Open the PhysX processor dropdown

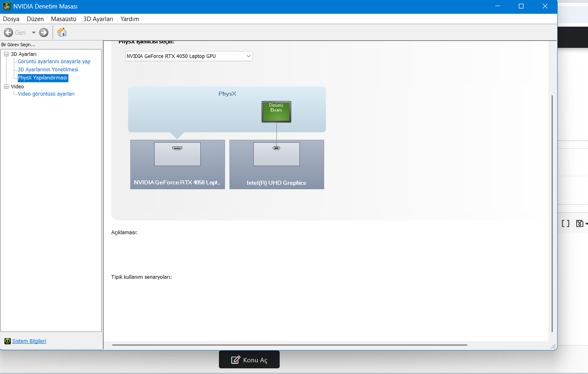189,56
